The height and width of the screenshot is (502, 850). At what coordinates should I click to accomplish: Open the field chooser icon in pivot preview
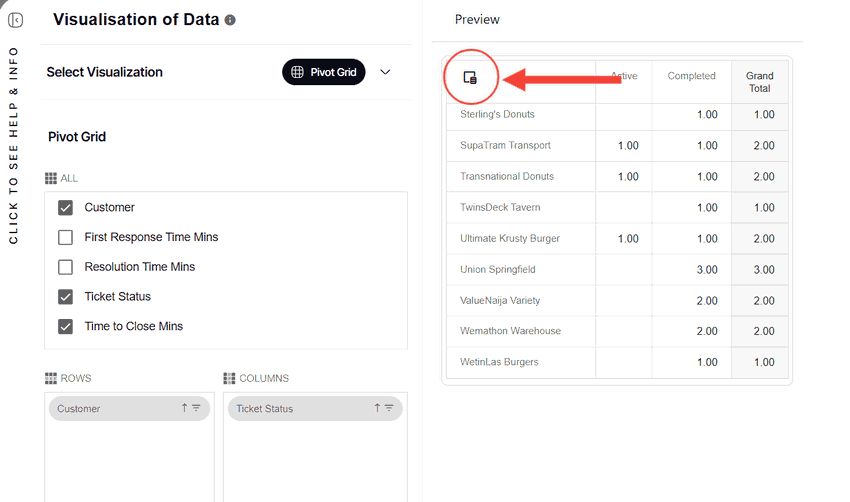[470, 78]
